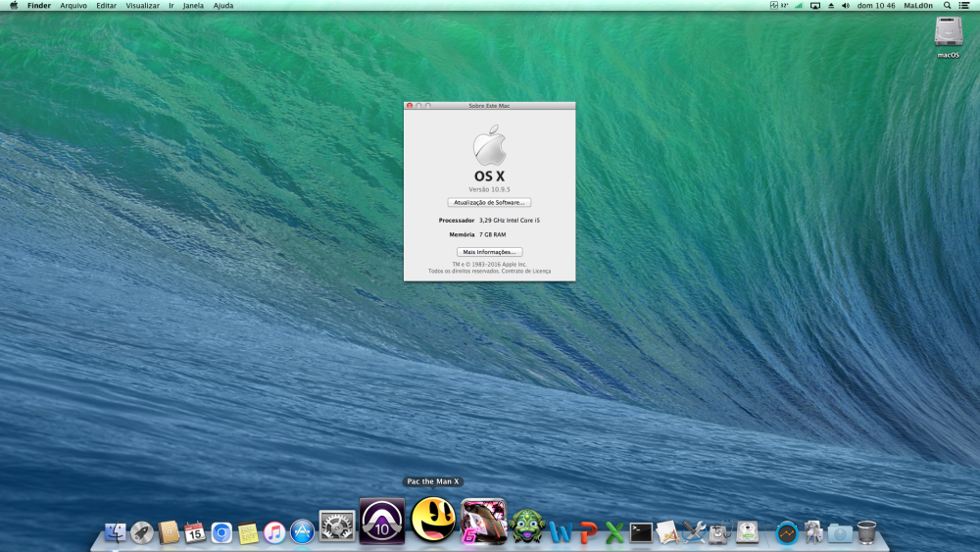This screenshot has width=980, height=552.
Task: Open the blue stocks monitor Dock icon
Action: [787, 533]
